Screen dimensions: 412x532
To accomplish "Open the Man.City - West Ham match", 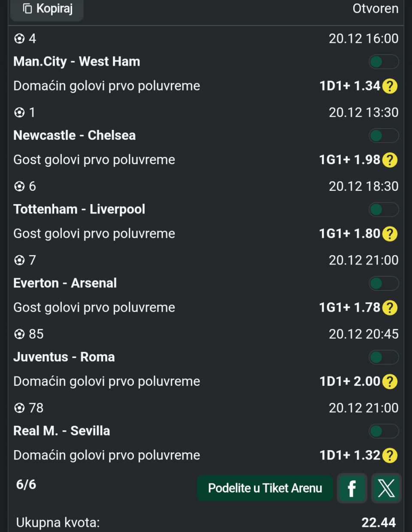I will 77,62.
